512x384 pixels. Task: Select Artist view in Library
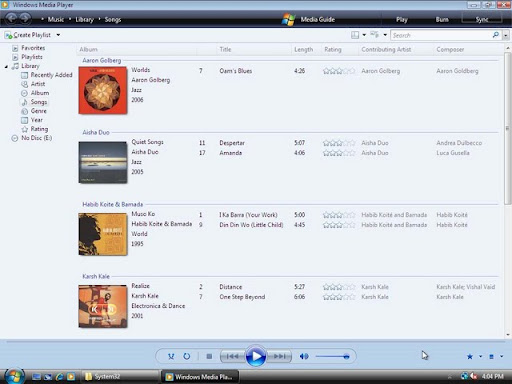[38, 84]
